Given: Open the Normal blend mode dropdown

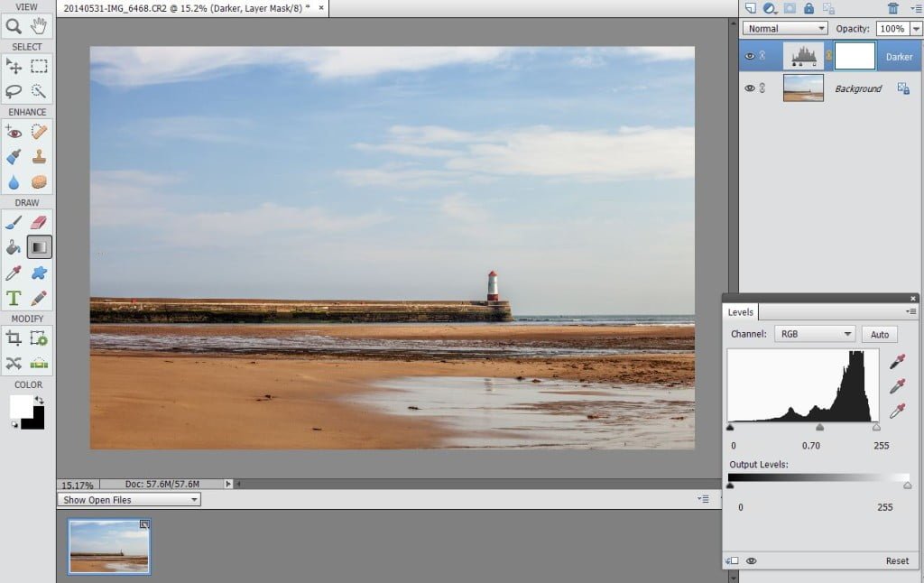Looking at the screenshot, I should pos(785,28).
